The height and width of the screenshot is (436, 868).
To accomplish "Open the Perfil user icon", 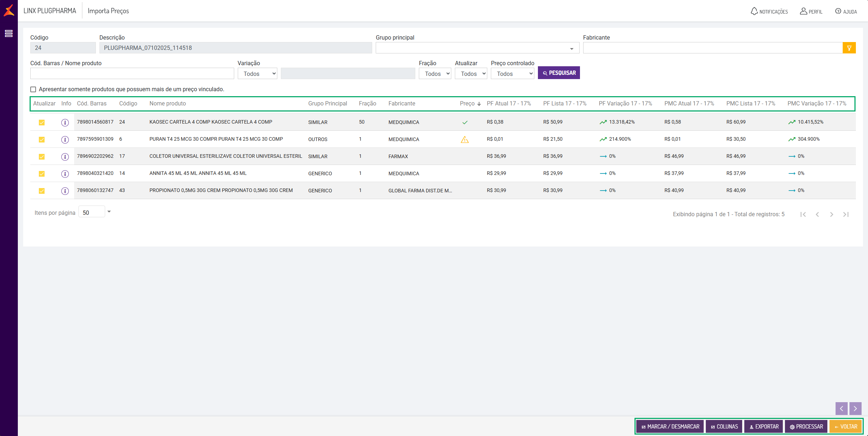I will (x=803, y=11).
